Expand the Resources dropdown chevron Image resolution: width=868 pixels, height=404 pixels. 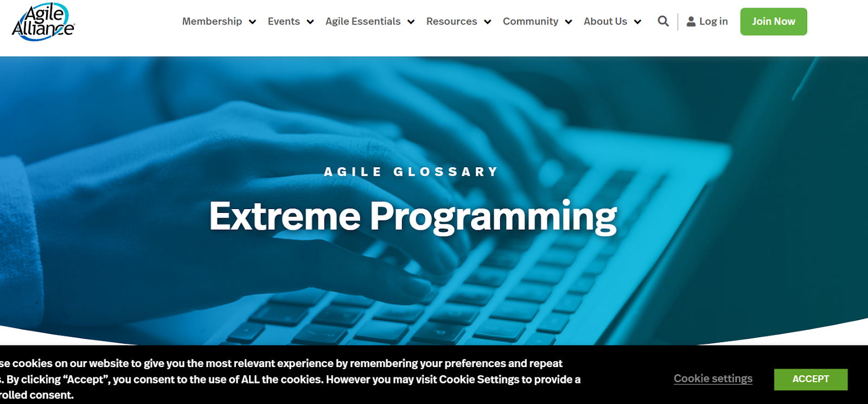pyautogui.click(x=488, y=22)
